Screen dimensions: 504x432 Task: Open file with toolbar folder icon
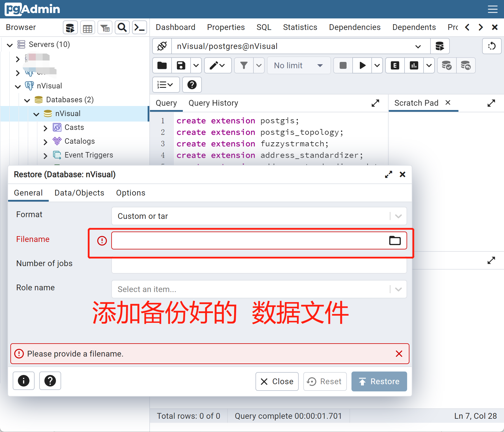pos(162,66)
